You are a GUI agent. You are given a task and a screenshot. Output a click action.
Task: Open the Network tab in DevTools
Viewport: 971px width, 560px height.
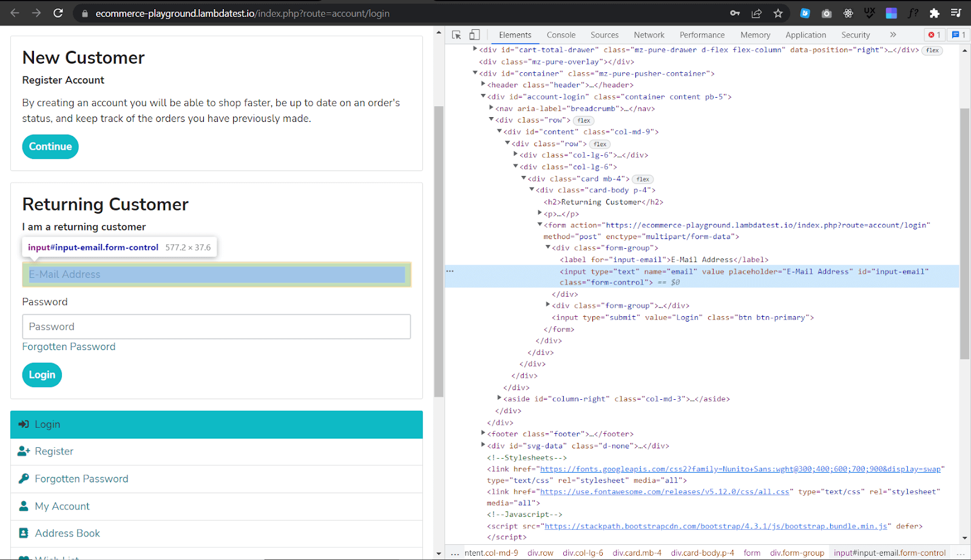point(649,35)
